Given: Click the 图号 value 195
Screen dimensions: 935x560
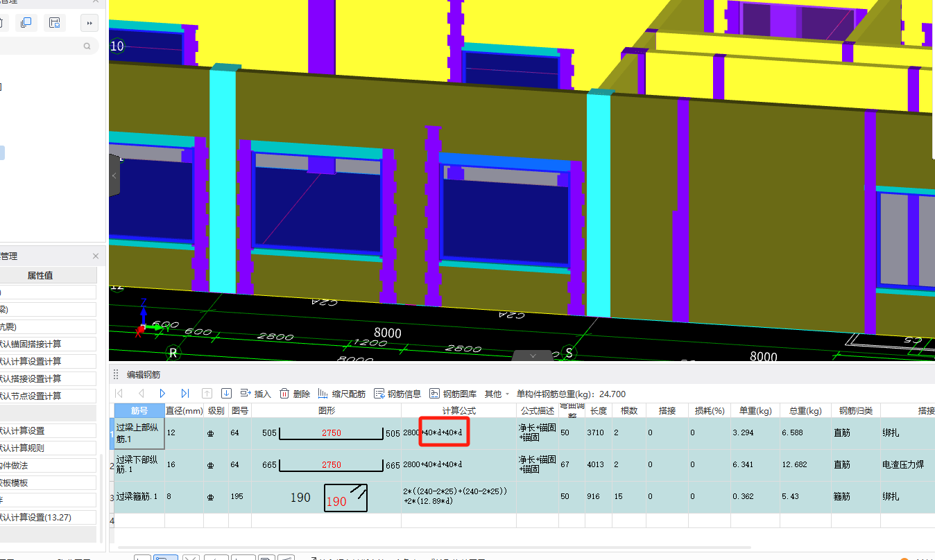Looking at the screenshot, I should click(240, 496).
